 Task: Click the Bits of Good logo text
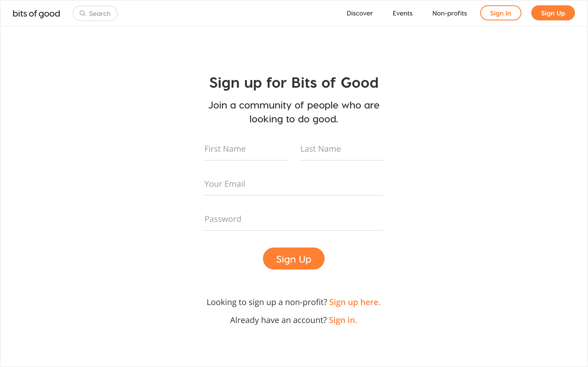click(36, 13)
